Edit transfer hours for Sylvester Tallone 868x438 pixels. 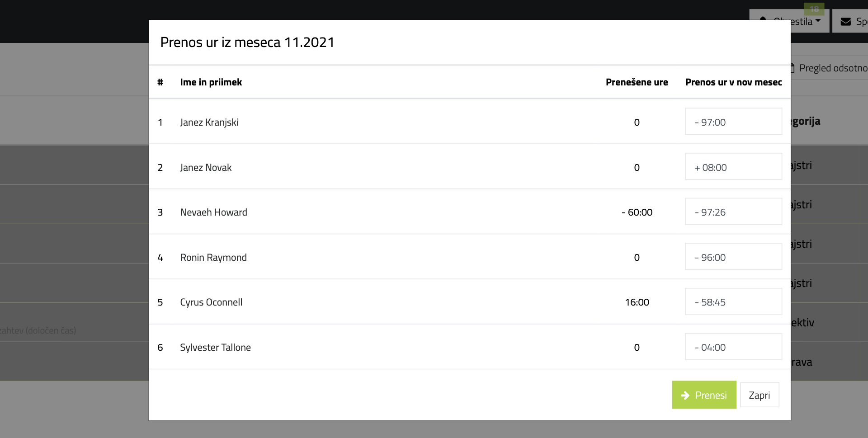pos(733,347)
